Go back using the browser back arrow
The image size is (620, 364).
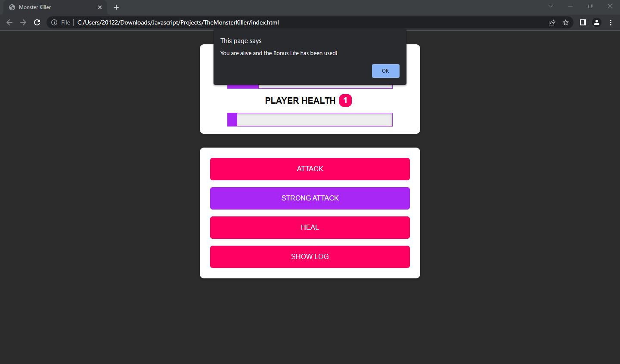coord(9,22)
